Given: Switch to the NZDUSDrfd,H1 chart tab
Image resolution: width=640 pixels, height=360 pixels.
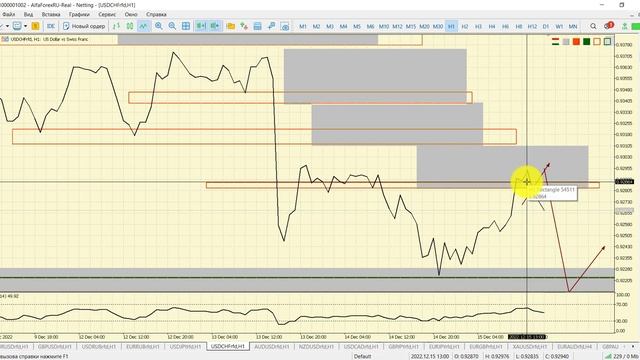Looking at the screenshot, I should (316, 347).
